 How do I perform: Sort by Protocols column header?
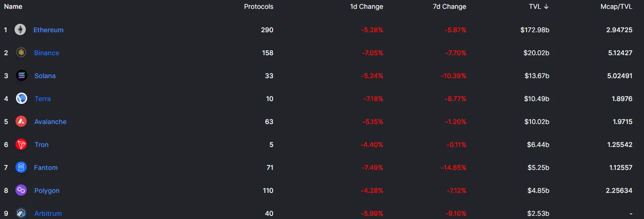click(259, 7)
